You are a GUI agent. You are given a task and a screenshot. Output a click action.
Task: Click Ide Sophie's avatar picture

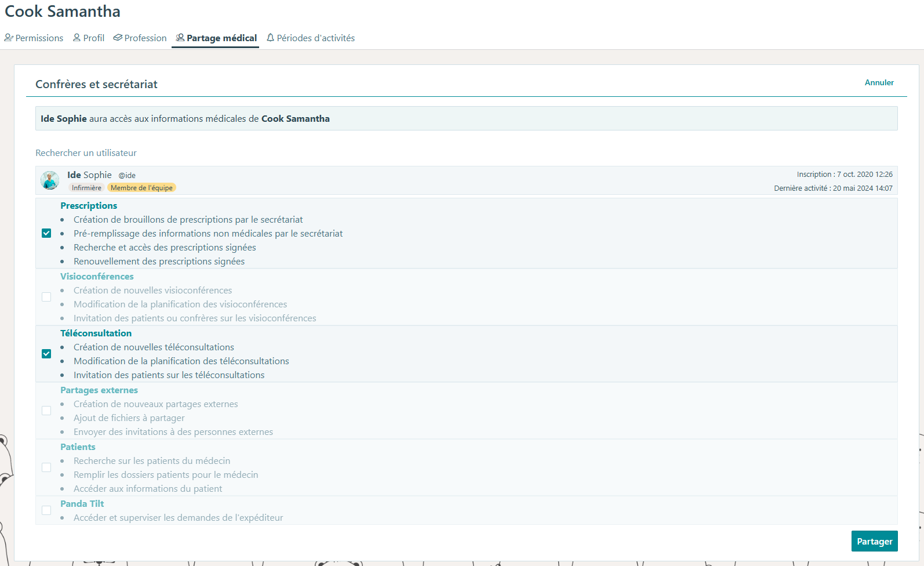pos(50,180)
